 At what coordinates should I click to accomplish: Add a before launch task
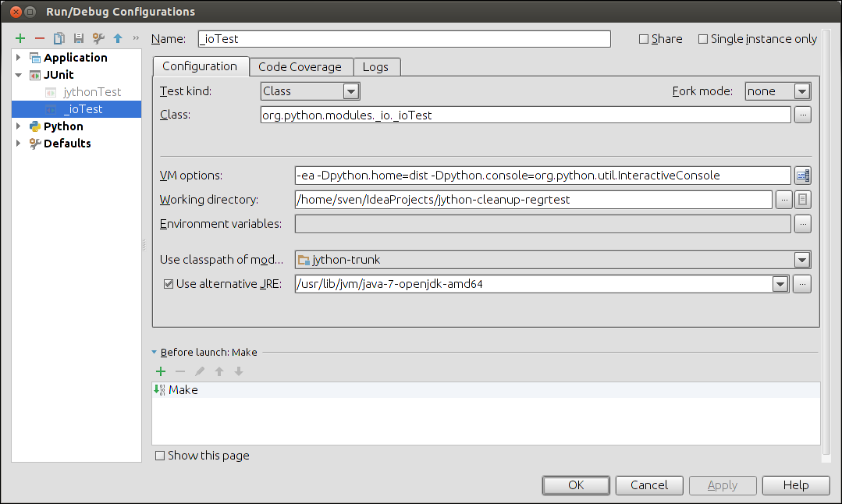[162, 372]
